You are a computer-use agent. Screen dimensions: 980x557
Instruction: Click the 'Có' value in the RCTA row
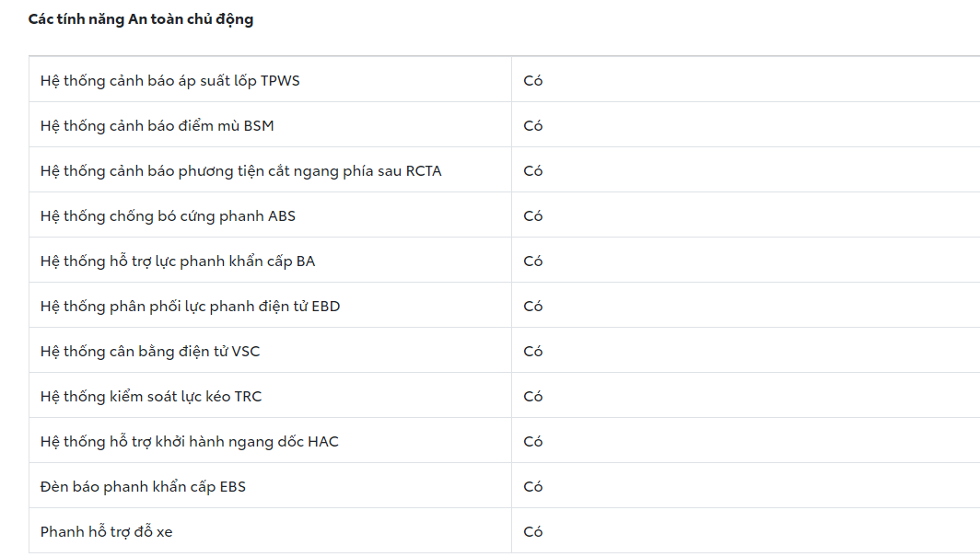tap(533, 170)
